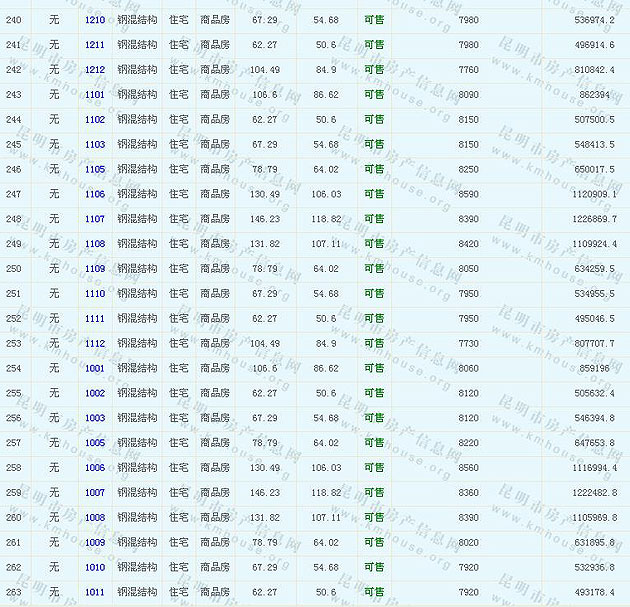Click room number 1011 link
Screen dimensions: 630x607
pos(95,592)
